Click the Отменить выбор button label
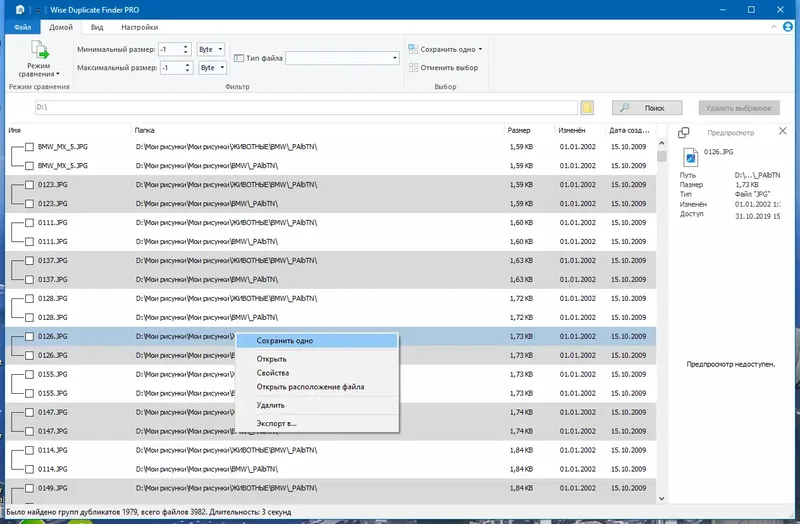Screen dimensions: 800x524 pos(449,68)
